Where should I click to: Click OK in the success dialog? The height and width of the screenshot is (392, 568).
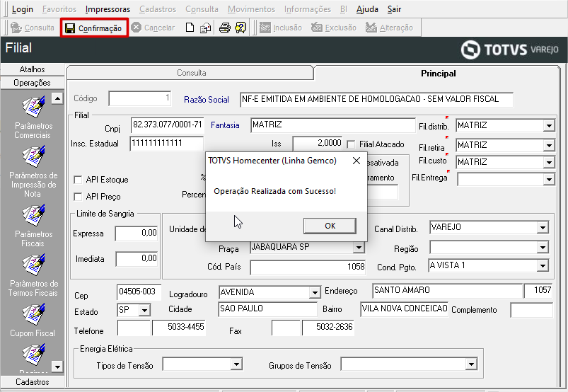click(330, 226)
